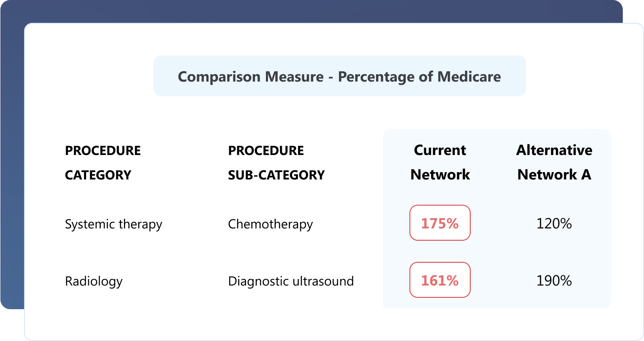Click the word Network under Current

tap(440, 175)
